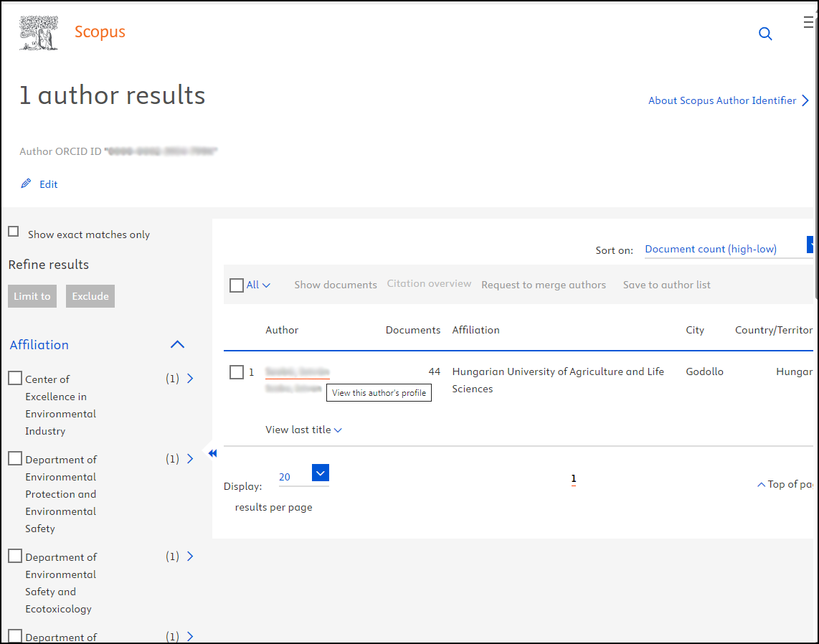Click the 20 results per page value
The height and width of the screenshot is (644, 819).
[285, 477]
